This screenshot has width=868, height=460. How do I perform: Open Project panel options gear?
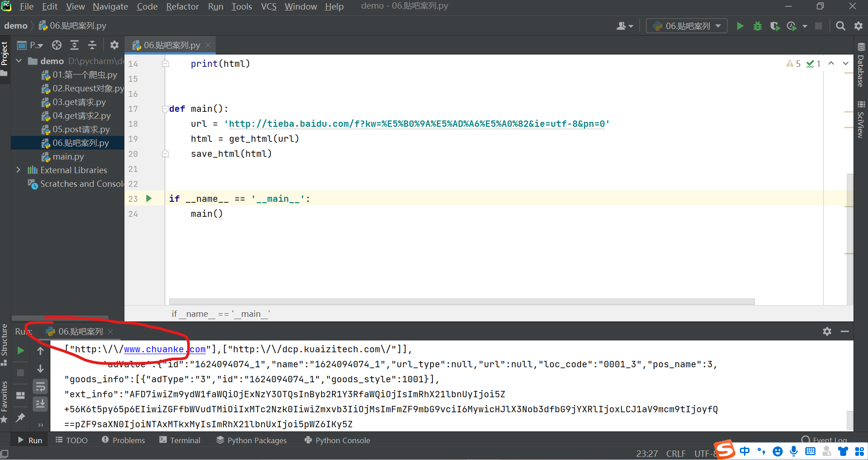114,45
